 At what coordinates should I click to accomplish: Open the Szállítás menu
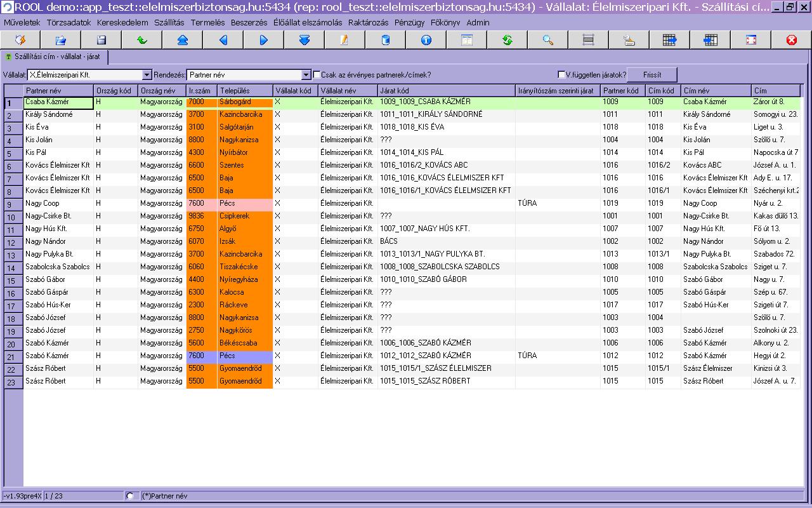[169, 22]
